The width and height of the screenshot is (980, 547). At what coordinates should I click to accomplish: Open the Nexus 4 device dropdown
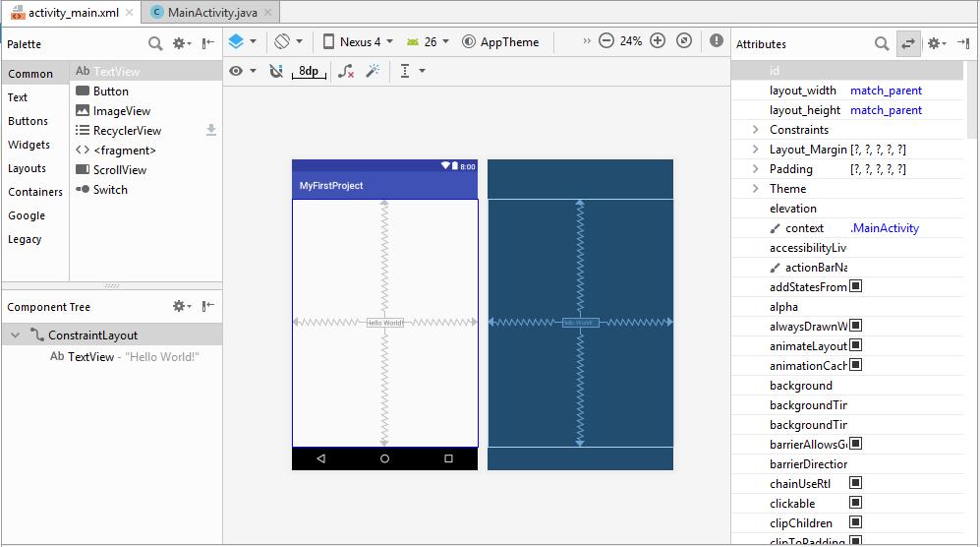[358, 42]
